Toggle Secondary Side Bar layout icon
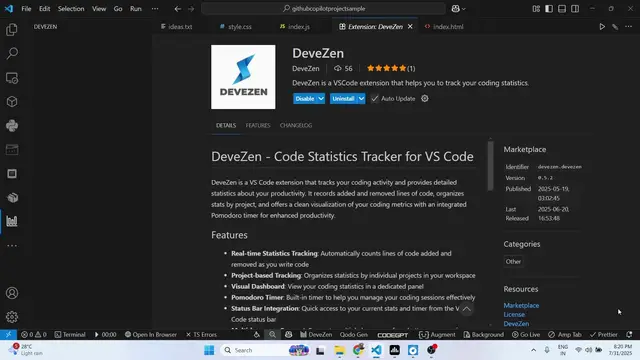The height and width of the screenshot is (360, 640). point(575,9)
